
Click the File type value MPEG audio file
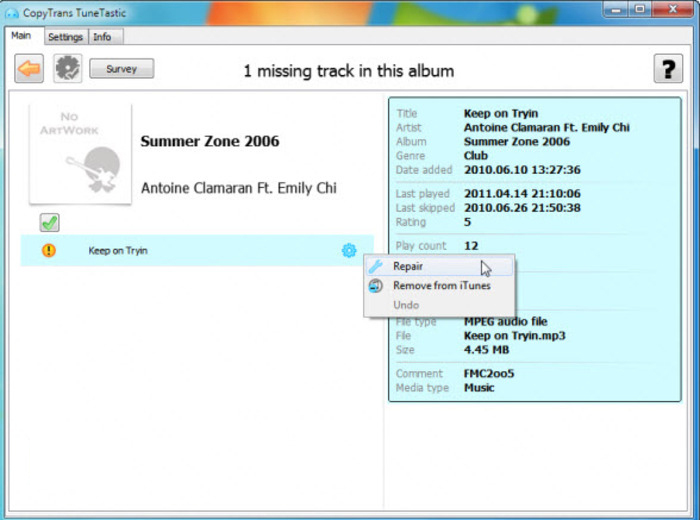click(x=505, y=321)
